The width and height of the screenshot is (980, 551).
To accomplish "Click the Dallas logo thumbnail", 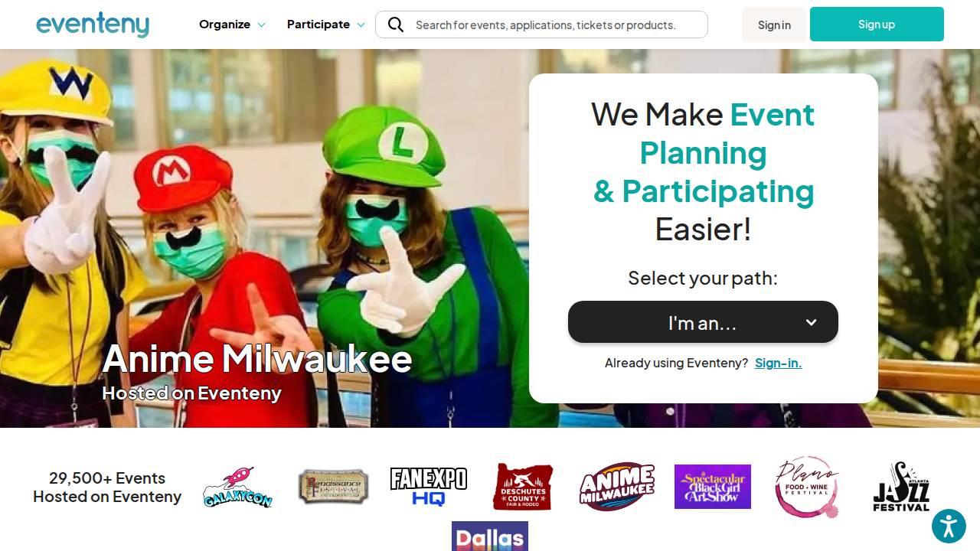I will [490, 536].
